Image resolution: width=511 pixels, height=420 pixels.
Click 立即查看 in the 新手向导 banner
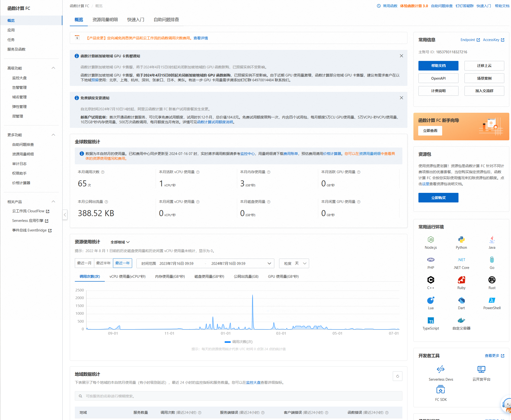point(430,131)
